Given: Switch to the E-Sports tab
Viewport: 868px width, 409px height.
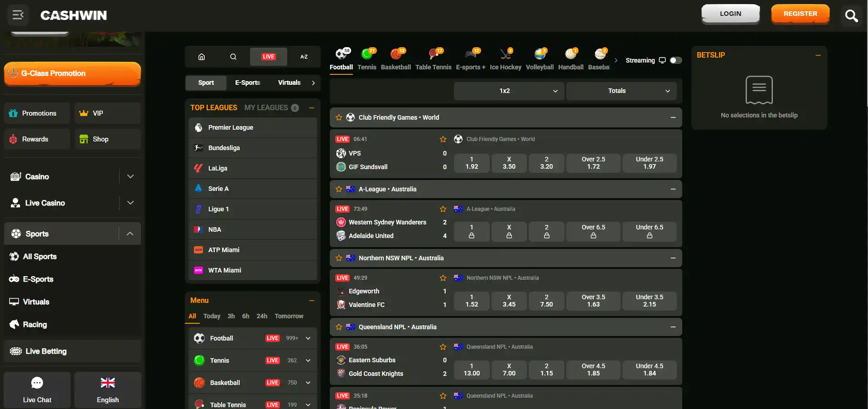Looking at the screenshot, I should point(247,83).
